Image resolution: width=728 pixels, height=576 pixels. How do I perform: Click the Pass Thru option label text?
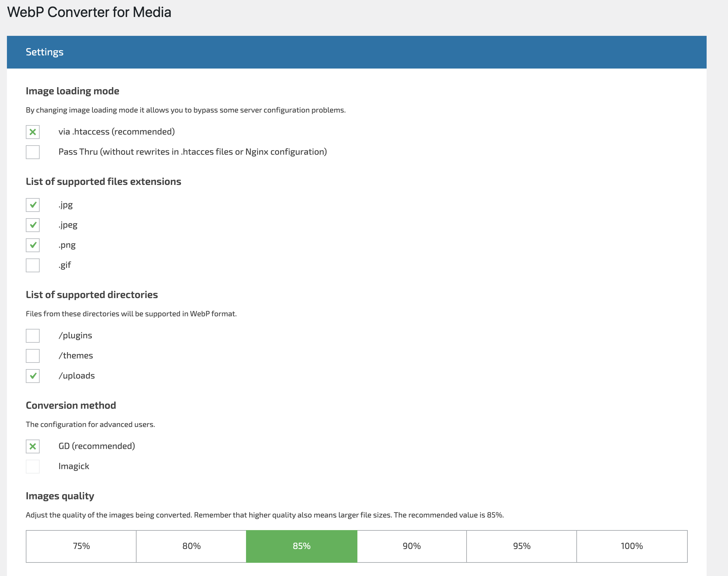(x=192, y=152)
